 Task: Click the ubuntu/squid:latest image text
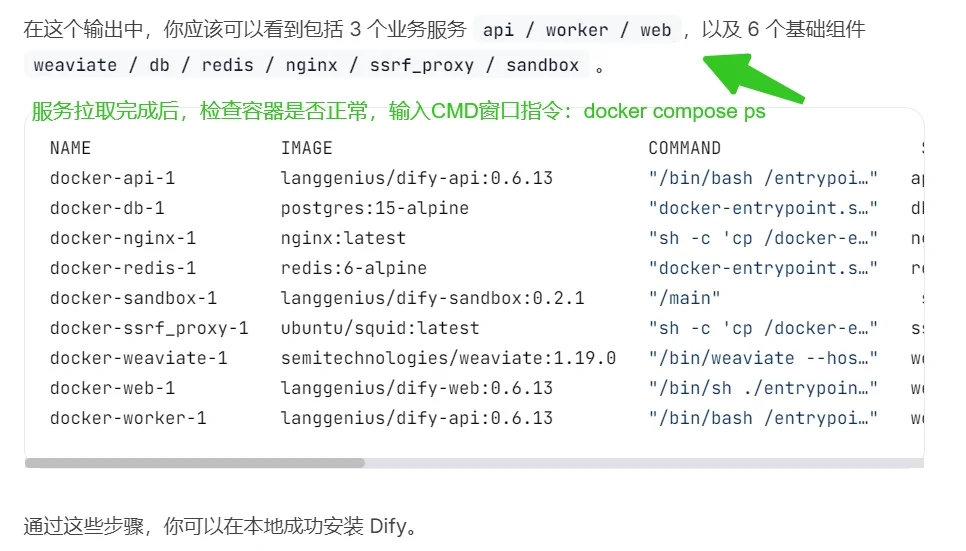[x=380, y=329]
